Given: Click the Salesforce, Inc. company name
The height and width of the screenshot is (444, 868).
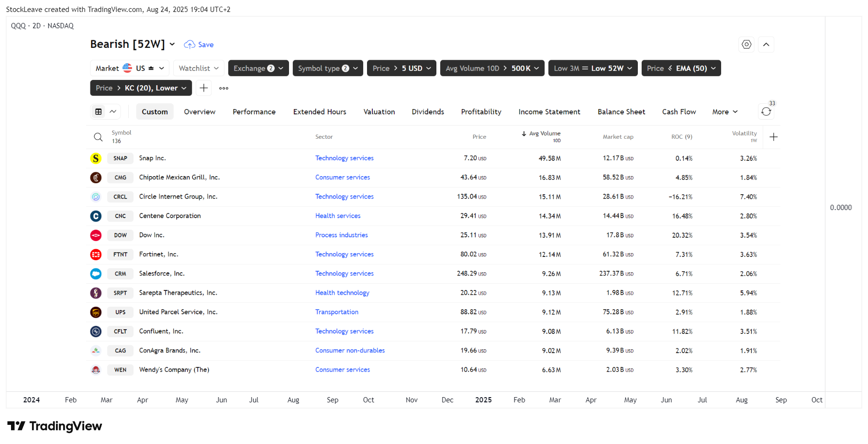Looking at the screenshot, I should coord(162,274).
